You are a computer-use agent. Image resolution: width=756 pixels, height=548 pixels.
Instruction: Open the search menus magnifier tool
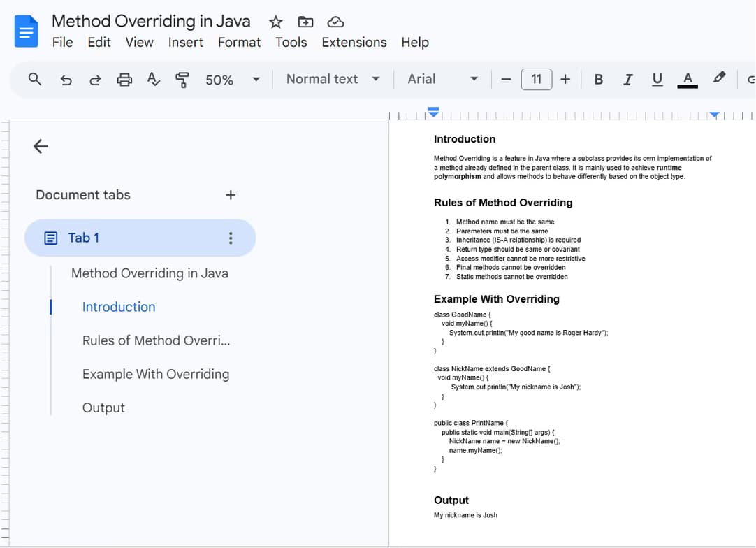35,79
